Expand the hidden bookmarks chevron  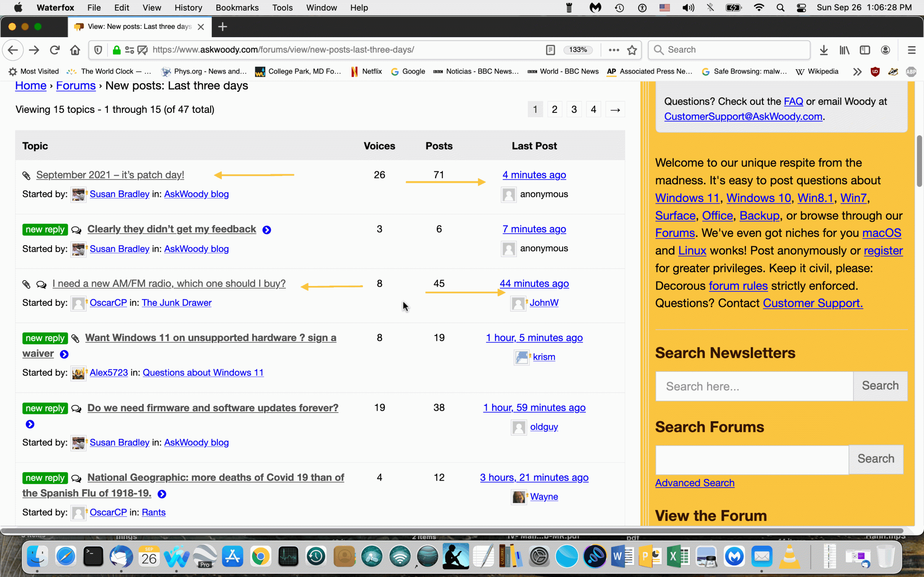(857, 72)
